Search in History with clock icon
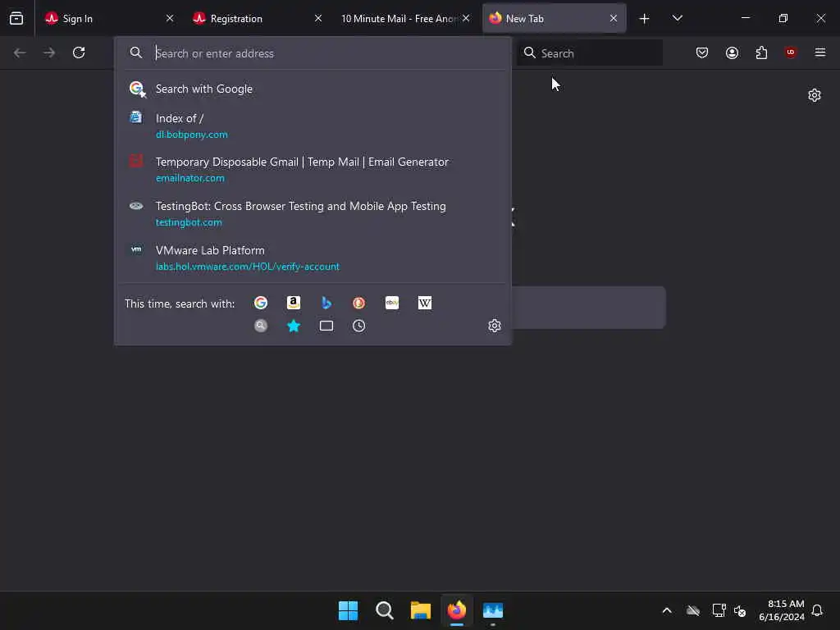 [359, 326]
